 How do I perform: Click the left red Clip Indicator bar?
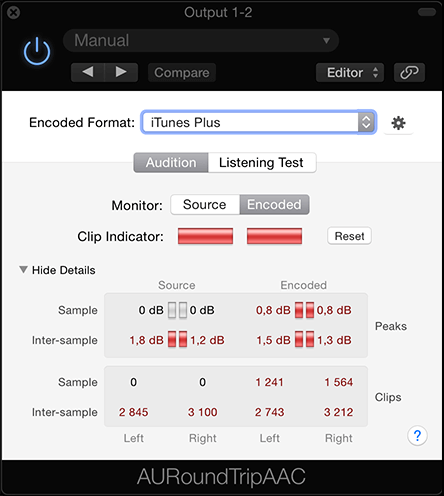(x=205, y=236)
